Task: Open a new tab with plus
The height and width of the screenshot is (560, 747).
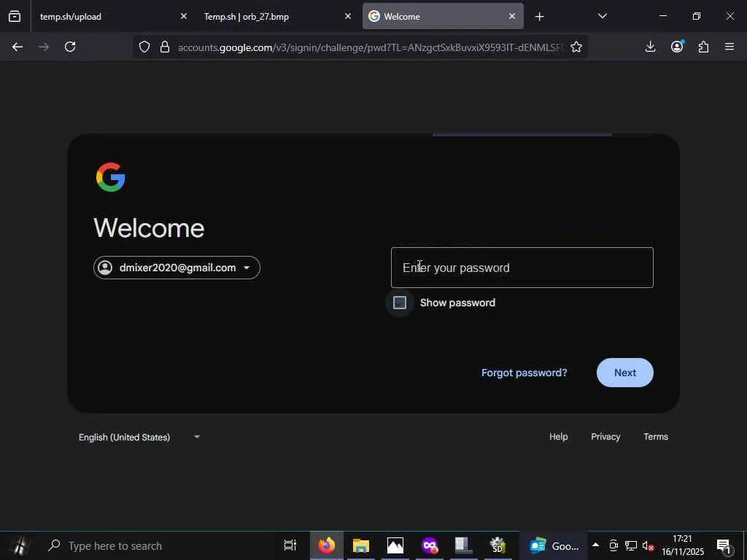Action: (x=539, y=17)
